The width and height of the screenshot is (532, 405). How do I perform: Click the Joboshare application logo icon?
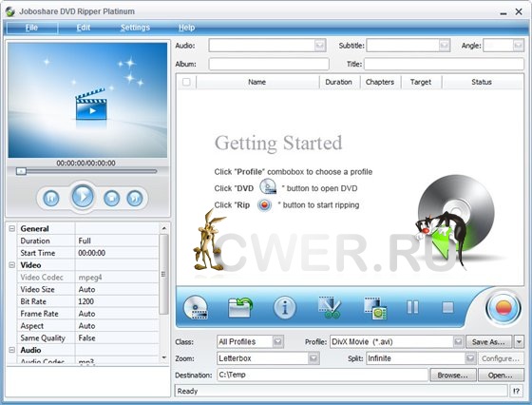tap(10, 11)
